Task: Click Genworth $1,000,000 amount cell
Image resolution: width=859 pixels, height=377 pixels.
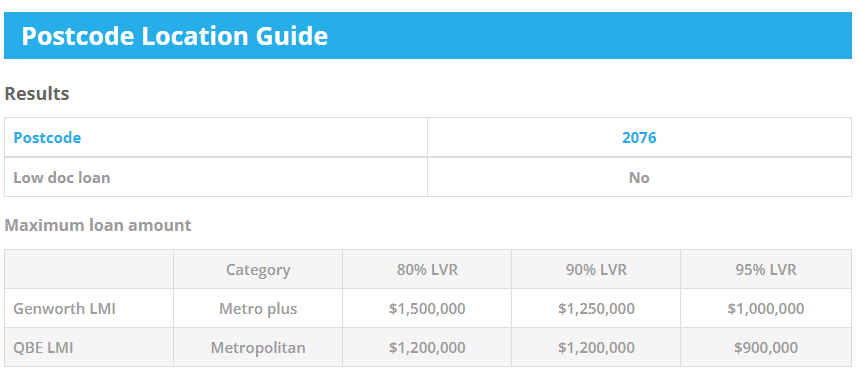Action: click(x=766, y=309)
